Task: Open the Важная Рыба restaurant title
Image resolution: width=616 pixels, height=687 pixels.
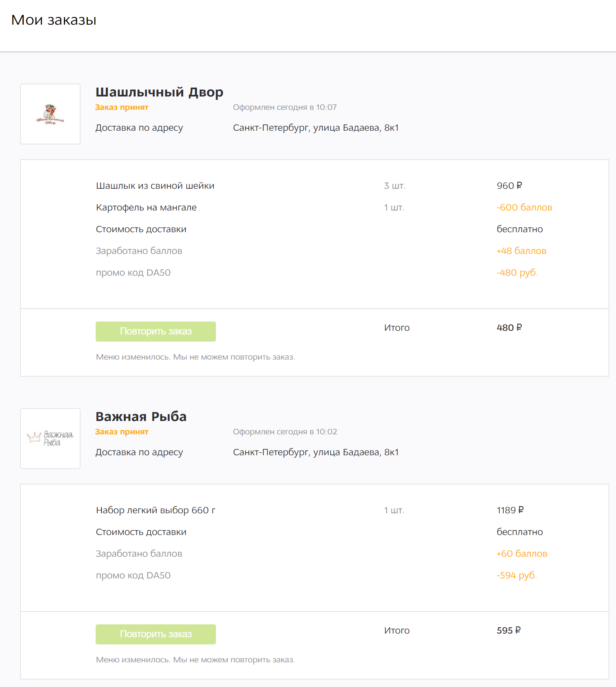Action: coord(141,416)
